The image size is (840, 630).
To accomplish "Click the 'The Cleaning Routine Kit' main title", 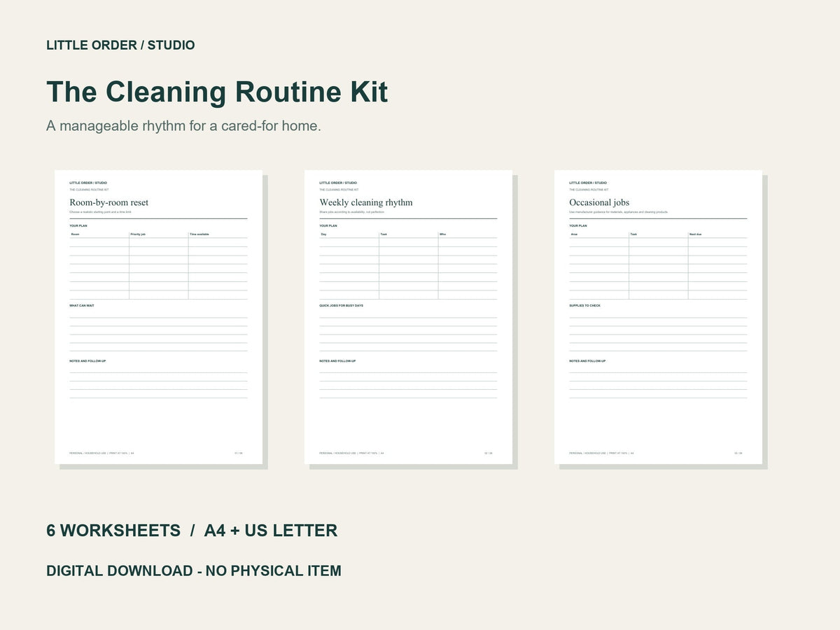I will click(217, 92).
